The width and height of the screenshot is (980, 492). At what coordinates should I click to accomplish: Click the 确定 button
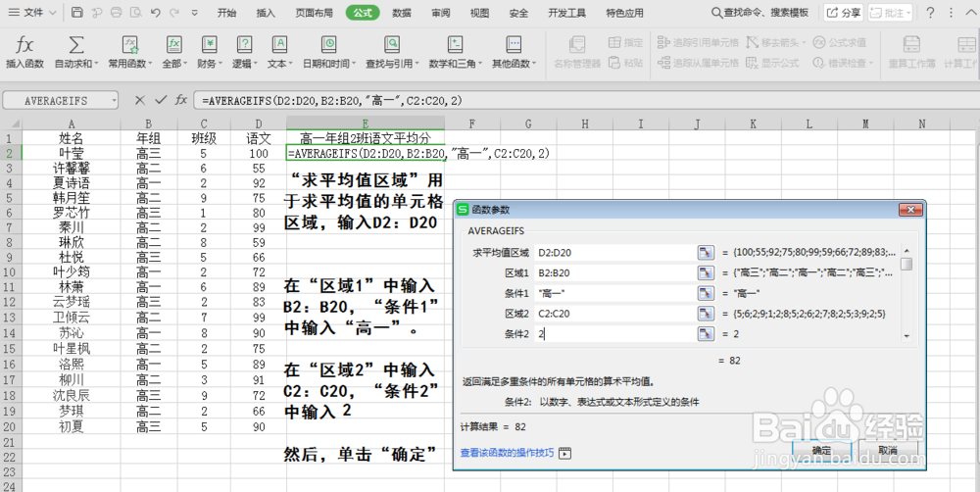tap(821, 450)
